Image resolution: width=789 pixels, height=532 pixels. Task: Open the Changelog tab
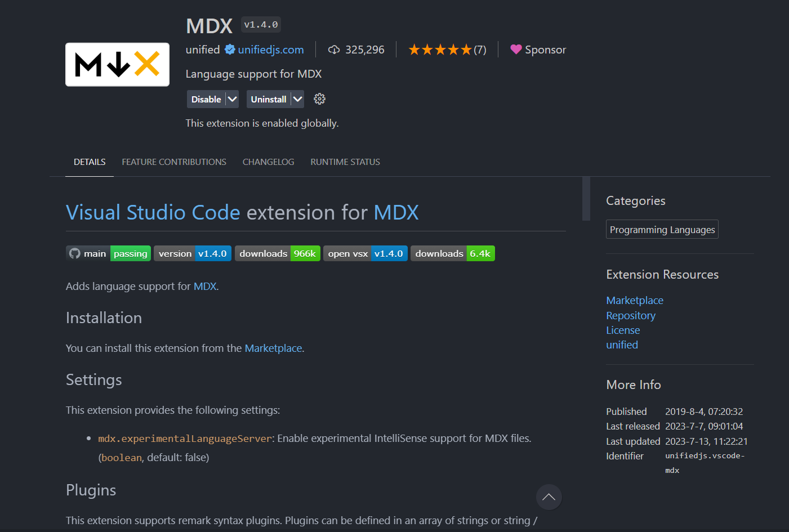pos(268,162)
